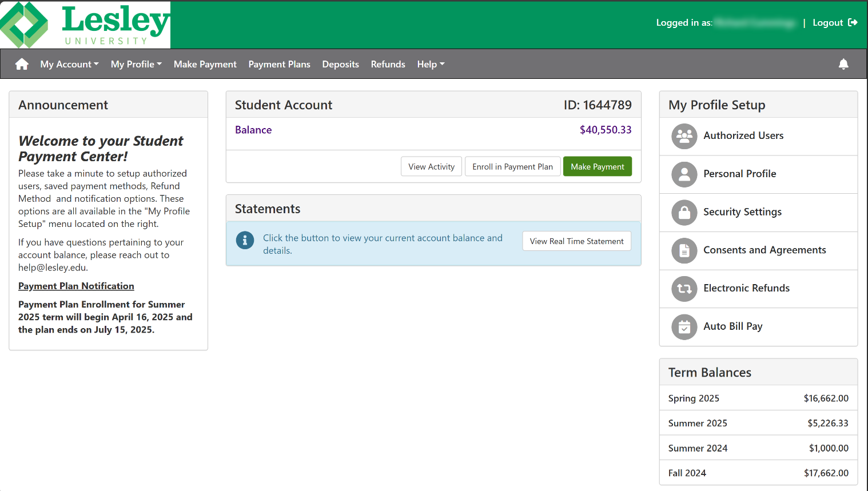Open the Security Settings link

coord(742,212)
